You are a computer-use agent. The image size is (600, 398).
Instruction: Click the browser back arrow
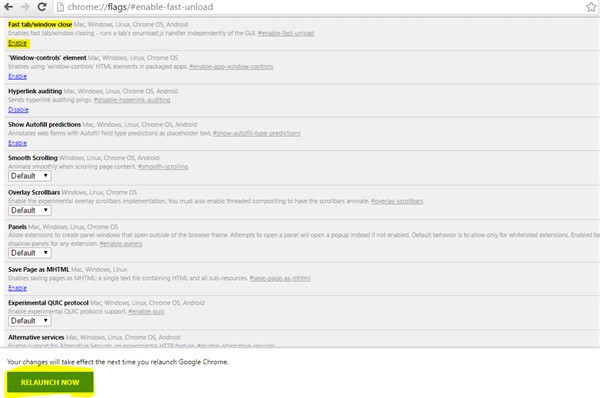pos(8,7)
